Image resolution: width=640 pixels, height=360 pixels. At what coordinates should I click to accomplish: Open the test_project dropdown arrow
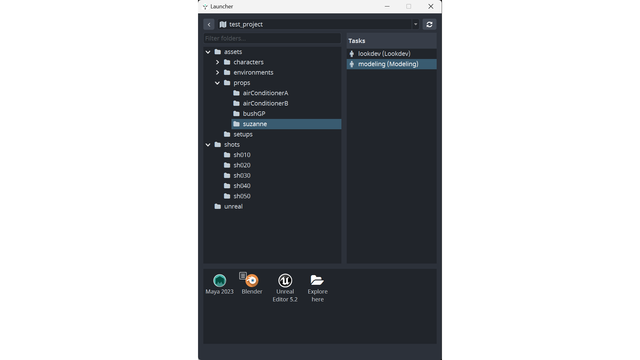click(416, 24)
